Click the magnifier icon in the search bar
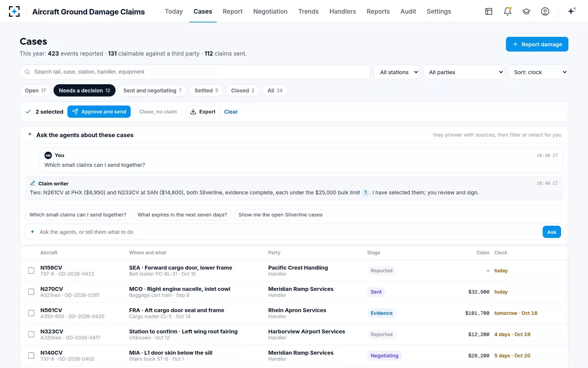588x368 pixels. 27,72
